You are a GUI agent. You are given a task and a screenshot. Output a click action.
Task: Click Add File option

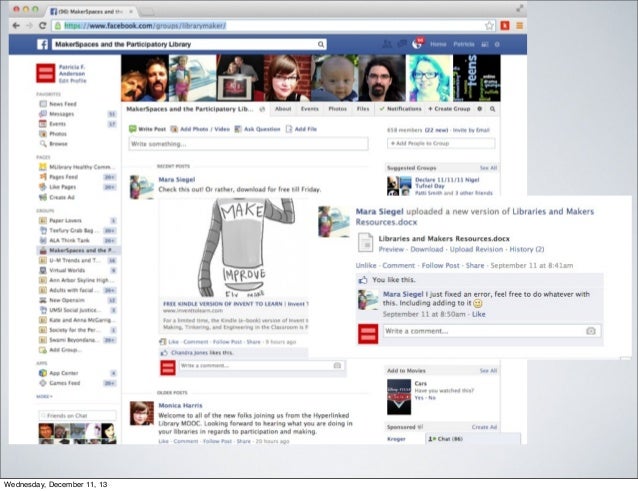coord(301,129)
